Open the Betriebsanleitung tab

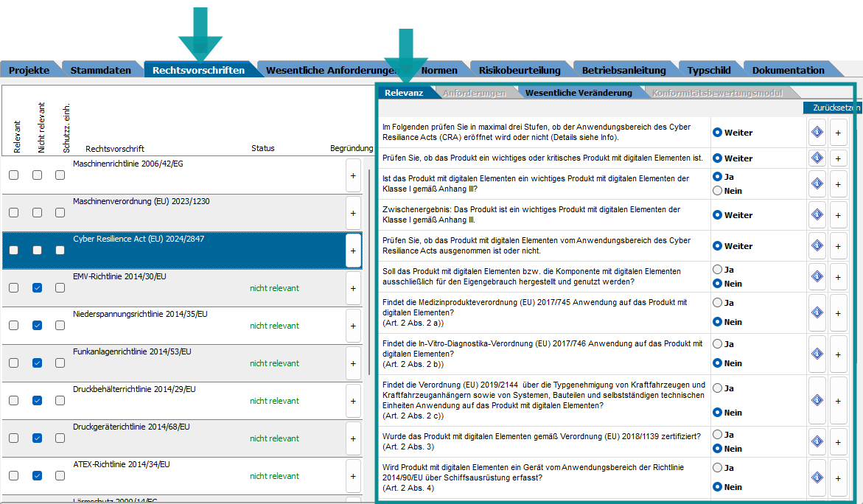(623, 71)
